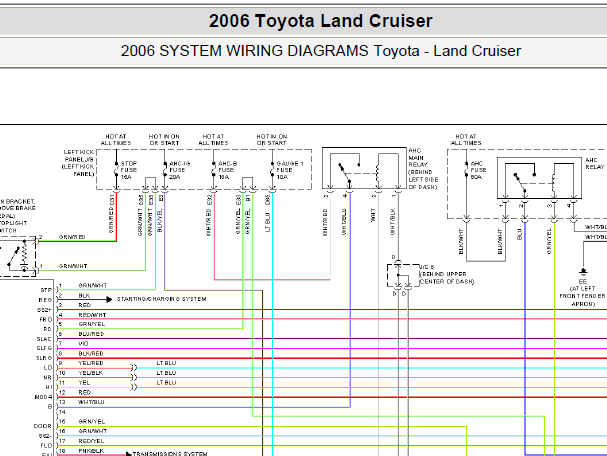
Task: Click the STP terminal name
Action: click(x=46, y=290)
